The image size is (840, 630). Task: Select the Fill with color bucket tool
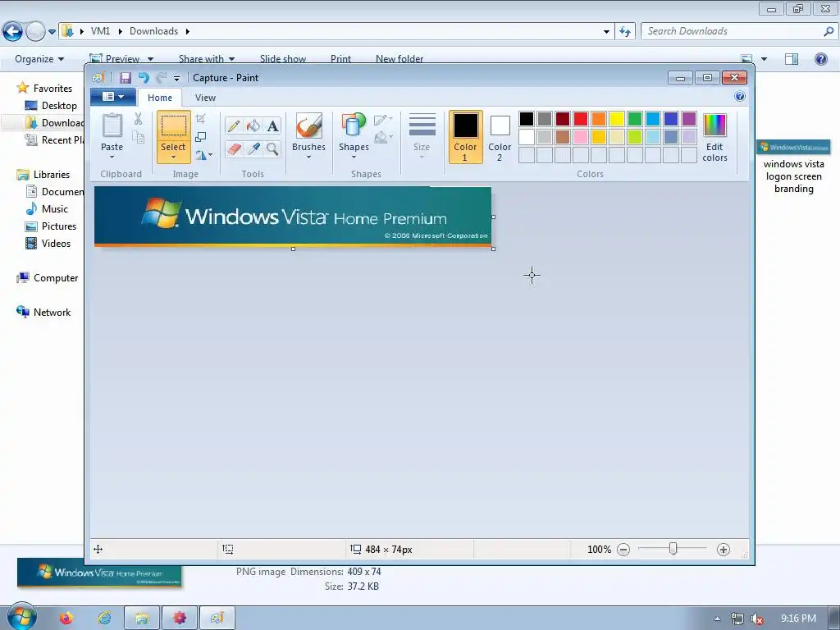253,126
